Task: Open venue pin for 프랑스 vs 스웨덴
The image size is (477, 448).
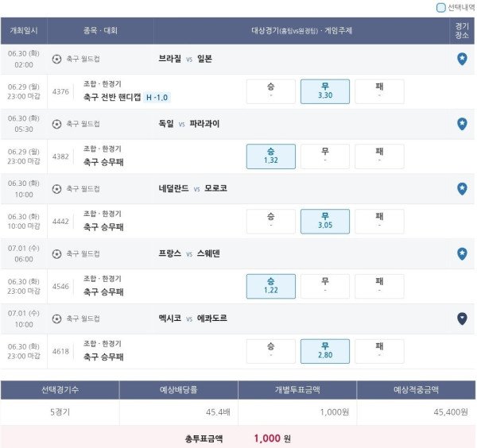Action: (462, 253)
